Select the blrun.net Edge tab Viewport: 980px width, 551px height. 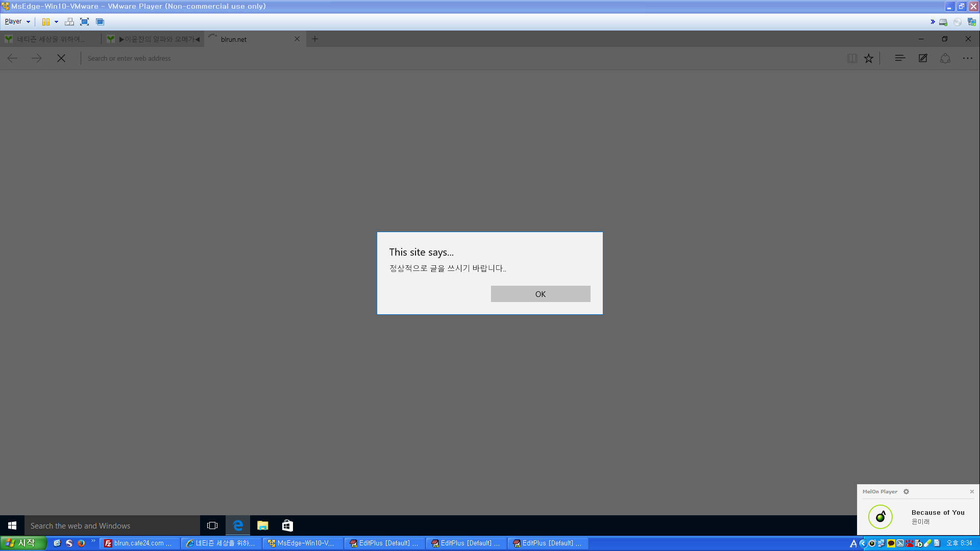[255, 39]
